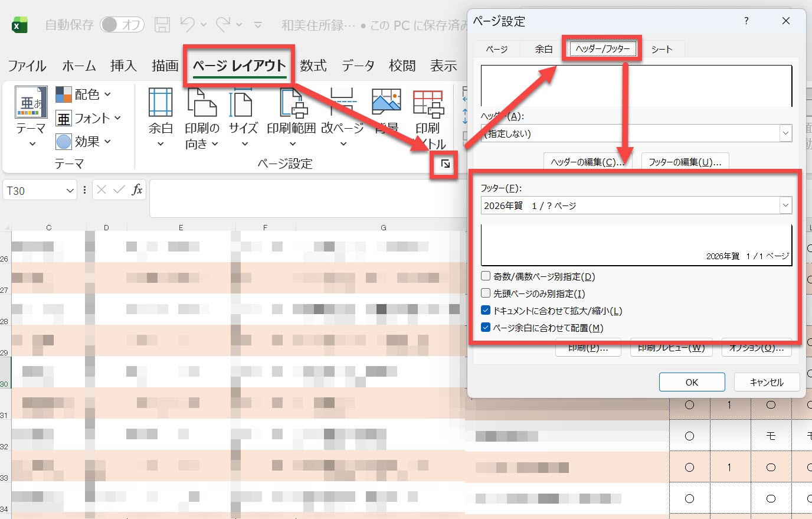Click the Margins (余白) ribbon icon
Screen dimensions: 812x519
coord(160,103)
